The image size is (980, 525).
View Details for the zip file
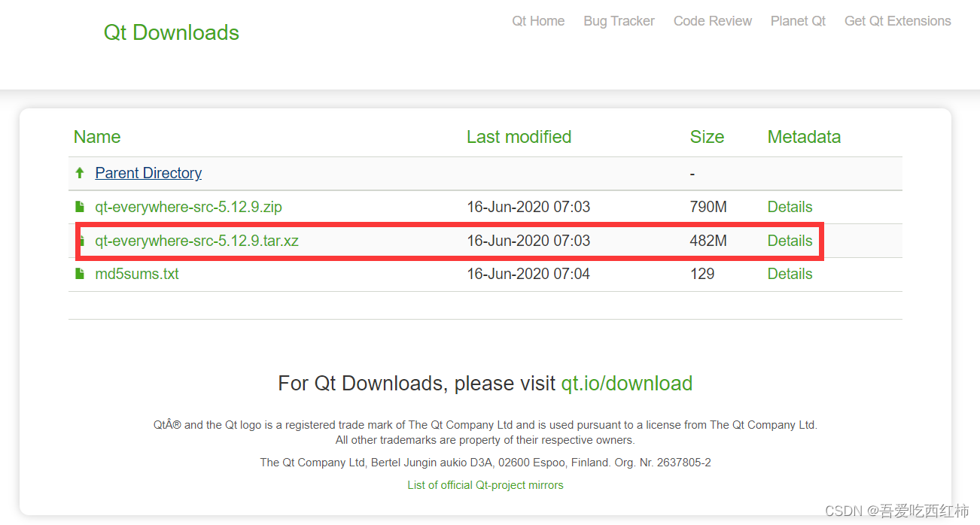click(790, 207)
